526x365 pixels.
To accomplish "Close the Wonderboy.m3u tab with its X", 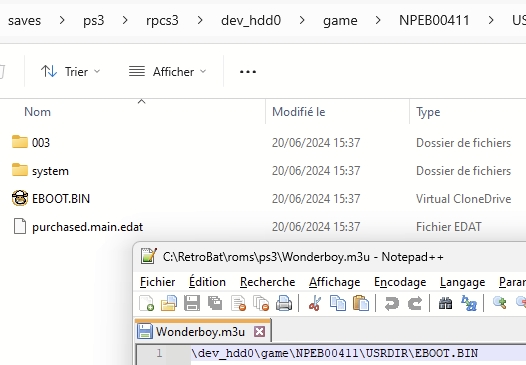I will click(x=259, y=332).
